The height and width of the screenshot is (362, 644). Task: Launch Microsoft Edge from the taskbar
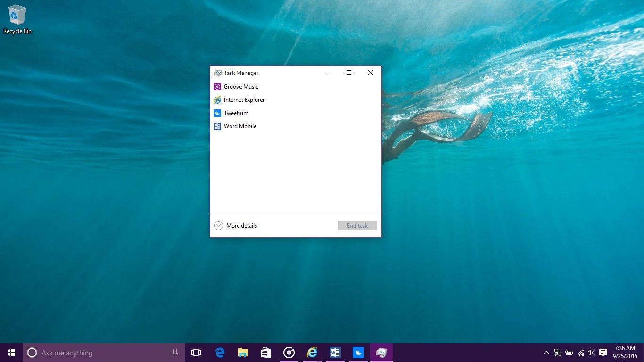219,352
